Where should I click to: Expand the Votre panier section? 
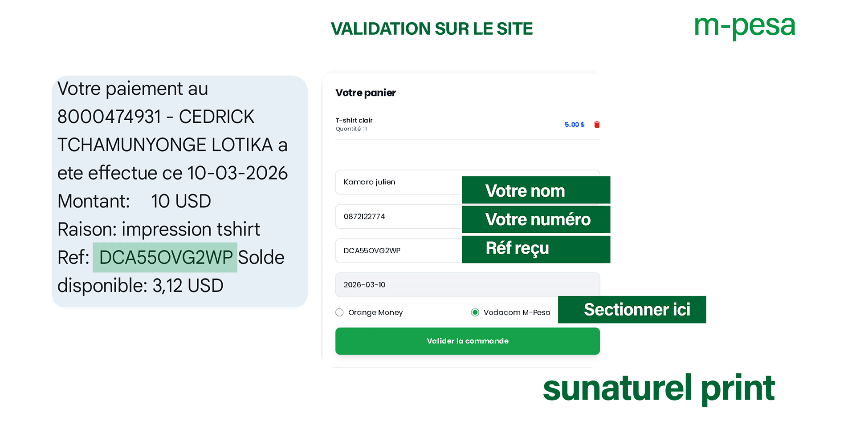click(x=365, y=93)
